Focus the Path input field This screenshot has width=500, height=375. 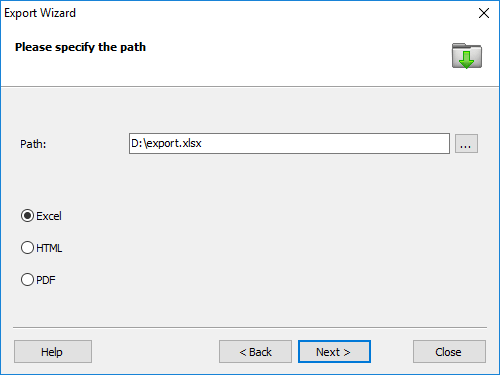[289, 144]
